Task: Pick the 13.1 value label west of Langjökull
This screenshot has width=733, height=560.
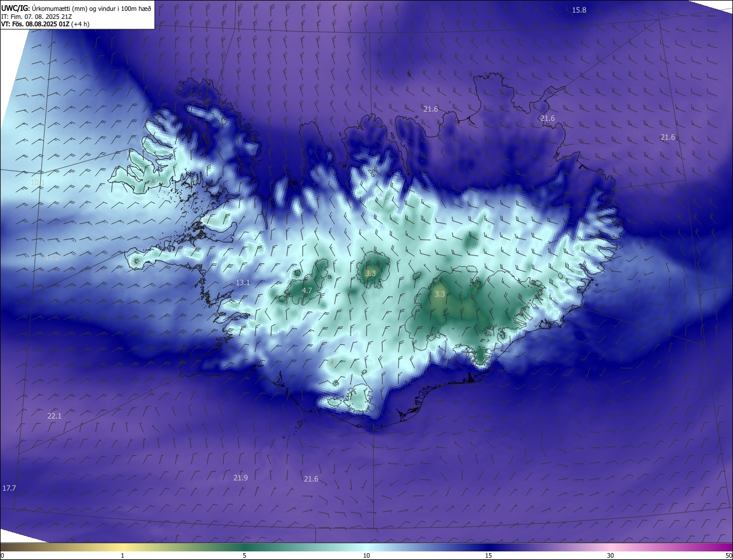Action: coord(243,282)
